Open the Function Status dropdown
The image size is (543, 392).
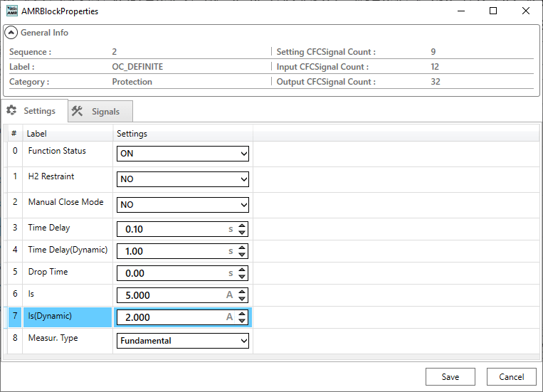[x=183, y=154]
